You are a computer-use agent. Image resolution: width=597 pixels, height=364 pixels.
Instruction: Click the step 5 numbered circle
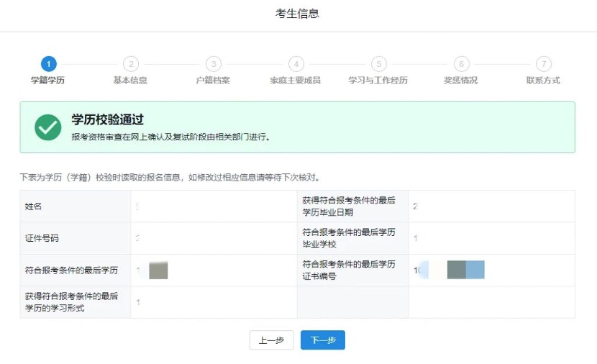click(x=379, y=64)
